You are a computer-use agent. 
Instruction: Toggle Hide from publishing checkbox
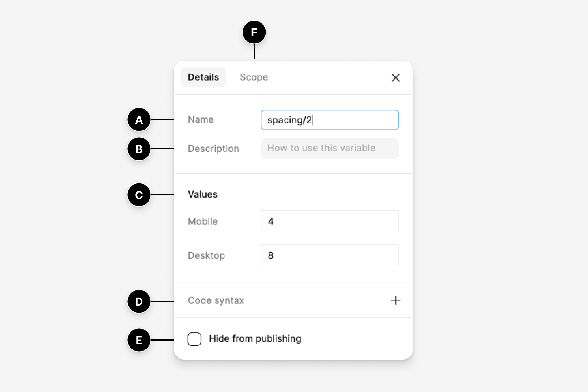pos(194,339)
